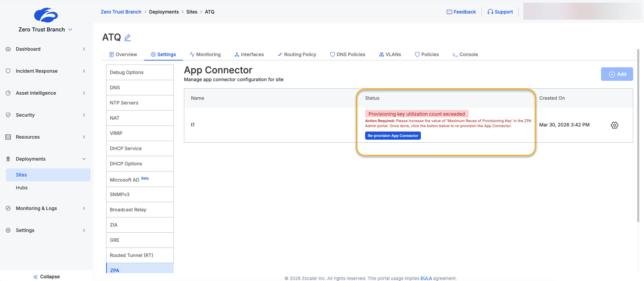The height and width of the screenshot is (281, 644).
Task: Open SNMPv3 settings
Action: (140, 194)
